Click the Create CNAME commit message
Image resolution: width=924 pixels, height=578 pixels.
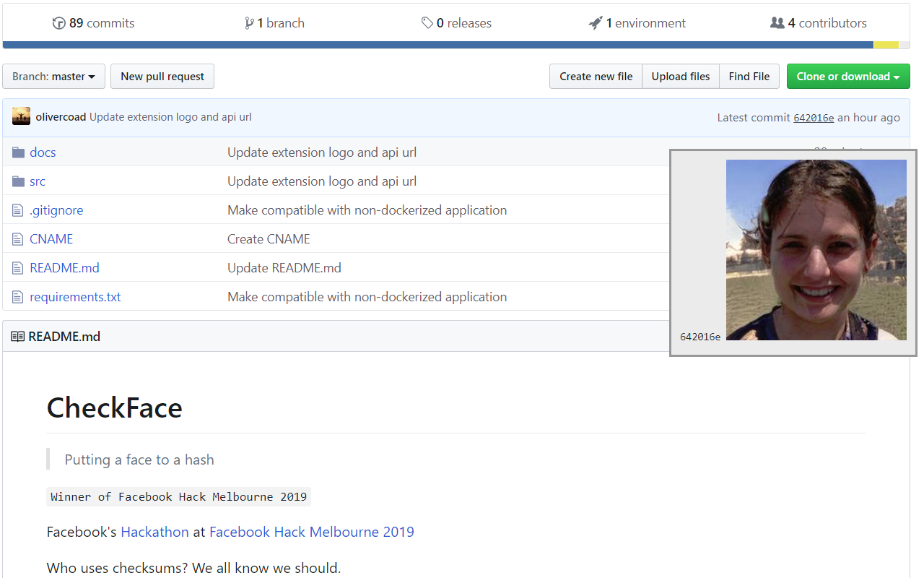point(269,239)
